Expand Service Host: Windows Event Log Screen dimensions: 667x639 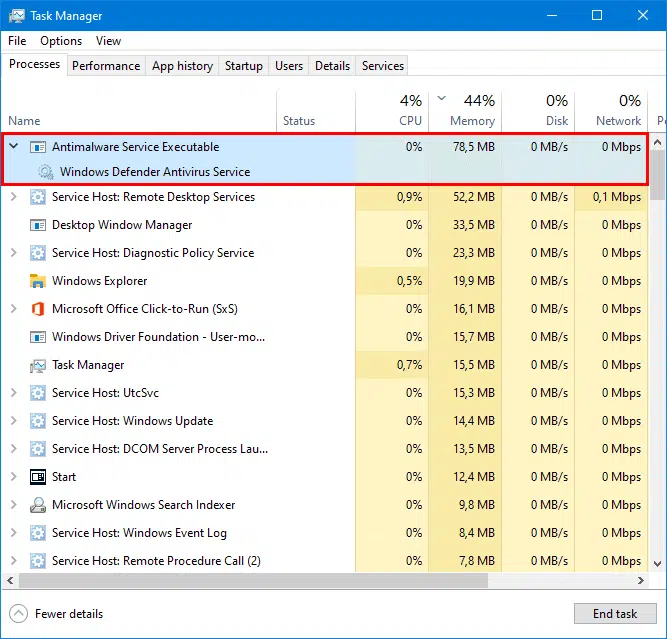[x=14, y=533]
